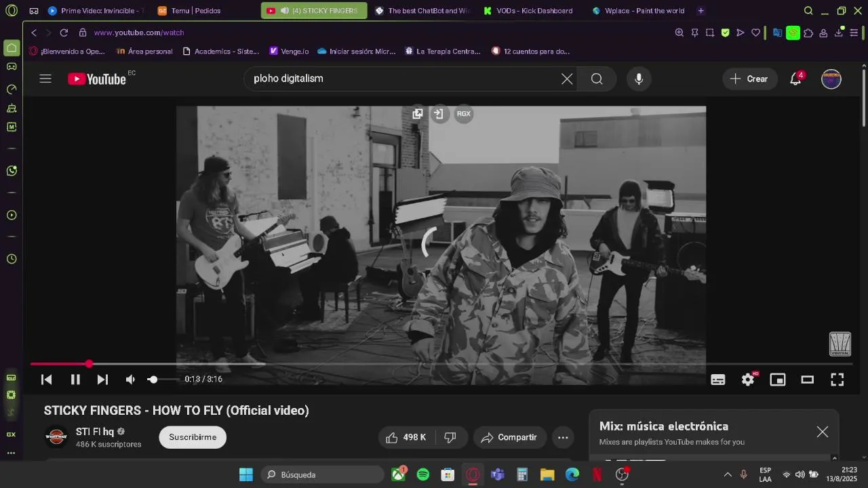
Task: Switch to the Prime Video: Invincible tab
Action: [x=96, y=11]
